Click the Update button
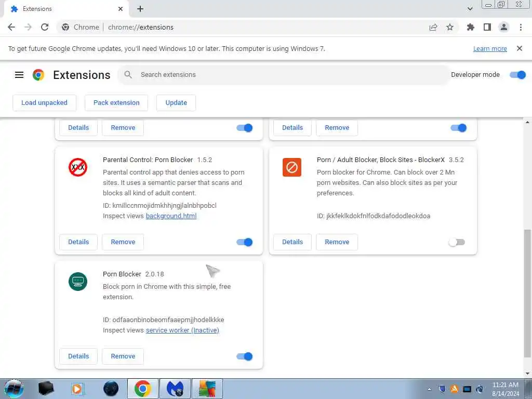Screen dimensions: 532x399 [176, 103]
